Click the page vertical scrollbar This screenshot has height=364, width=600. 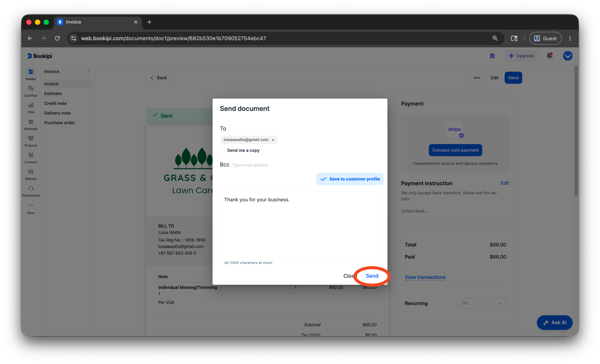click(x=576, y=131)
